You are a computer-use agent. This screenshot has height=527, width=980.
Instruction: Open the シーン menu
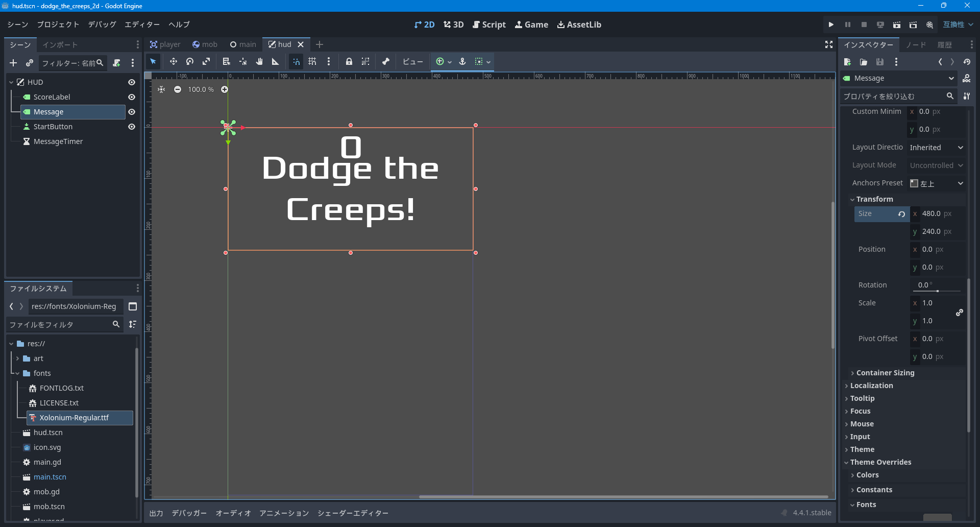[18, 25]
